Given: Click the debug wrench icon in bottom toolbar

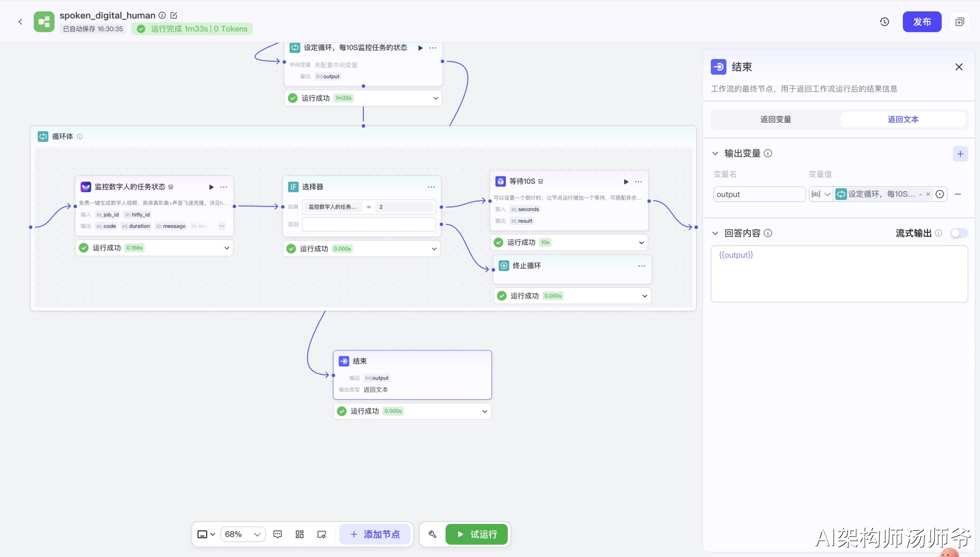Looking at the screenshot, I should (432, 534).
